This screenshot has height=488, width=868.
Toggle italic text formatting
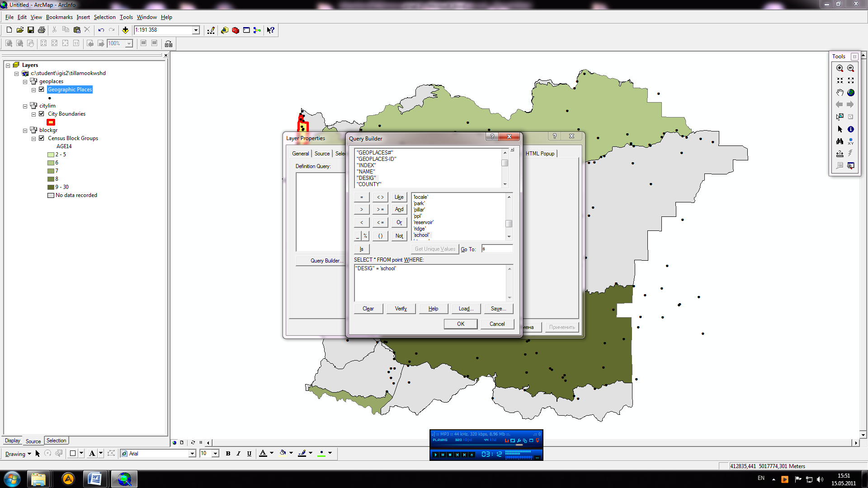(x=238, y=454)
